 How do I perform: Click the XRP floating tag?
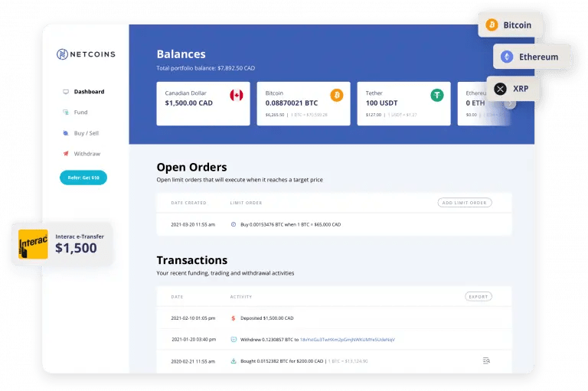(x=513, y=89)
